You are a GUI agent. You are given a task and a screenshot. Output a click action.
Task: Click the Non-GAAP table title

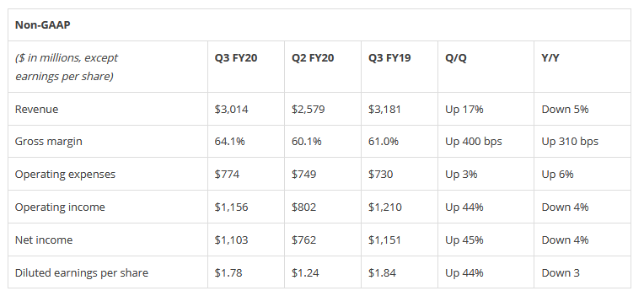43,25
